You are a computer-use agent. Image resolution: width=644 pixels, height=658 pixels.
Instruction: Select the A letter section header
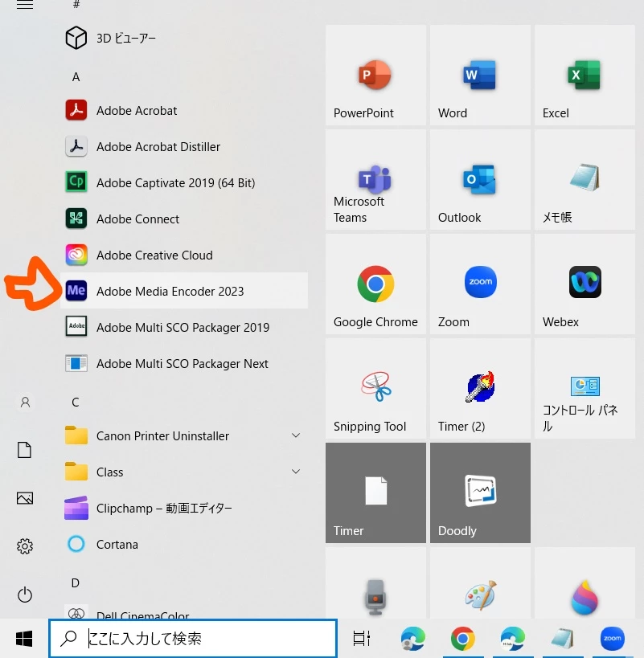(76, 77)
